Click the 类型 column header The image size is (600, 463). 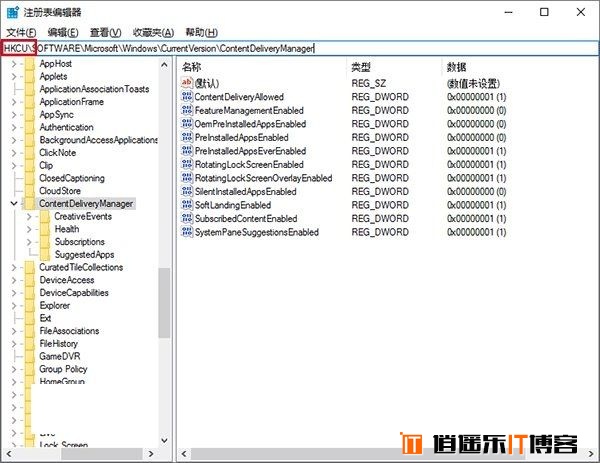pyautogui.click(x=361, y=66)
